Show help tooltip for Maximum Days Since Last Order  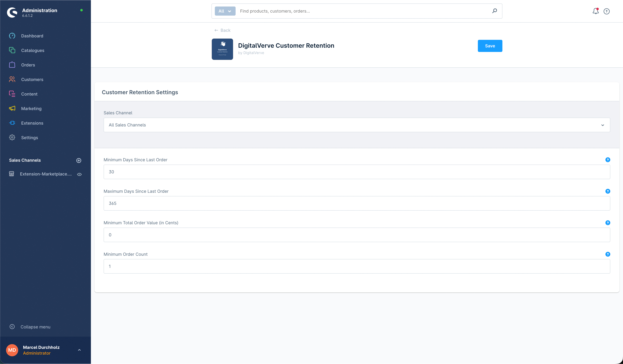point(607,191)
